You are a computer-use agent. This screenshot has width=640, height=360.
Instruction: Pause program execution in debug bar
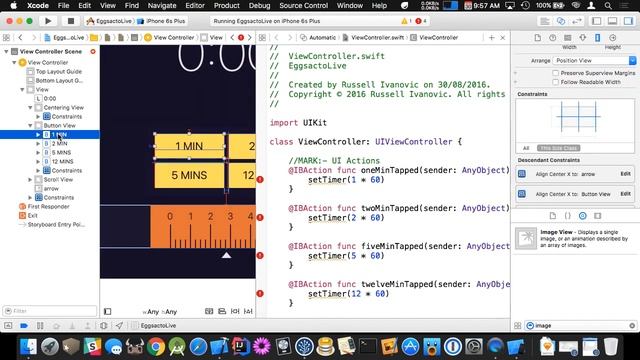click(x=40, y=325)
